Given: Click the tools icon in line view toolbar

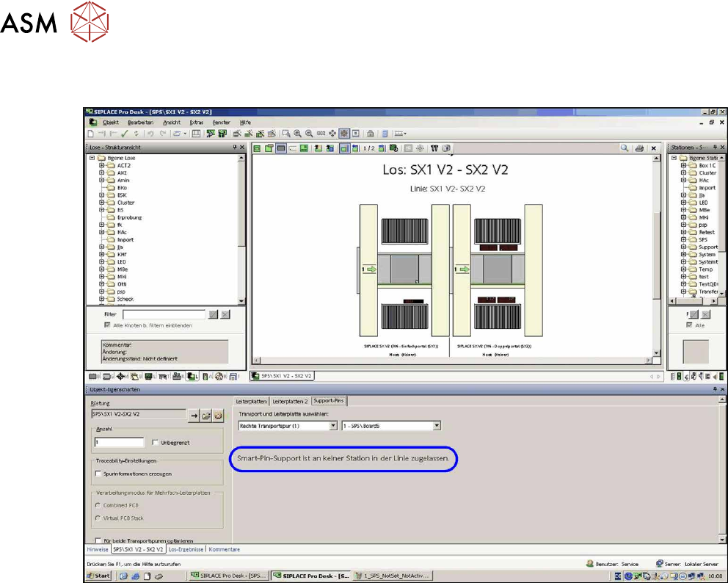Looking at the screenshot, I should [434, 148].
